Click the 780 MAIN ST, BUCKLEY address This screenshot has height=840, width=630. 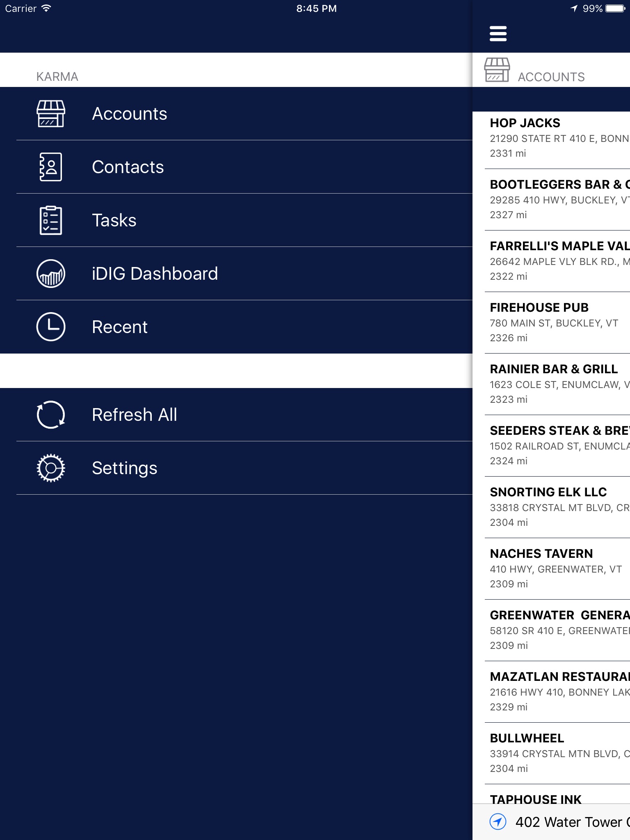coord(554,323)
